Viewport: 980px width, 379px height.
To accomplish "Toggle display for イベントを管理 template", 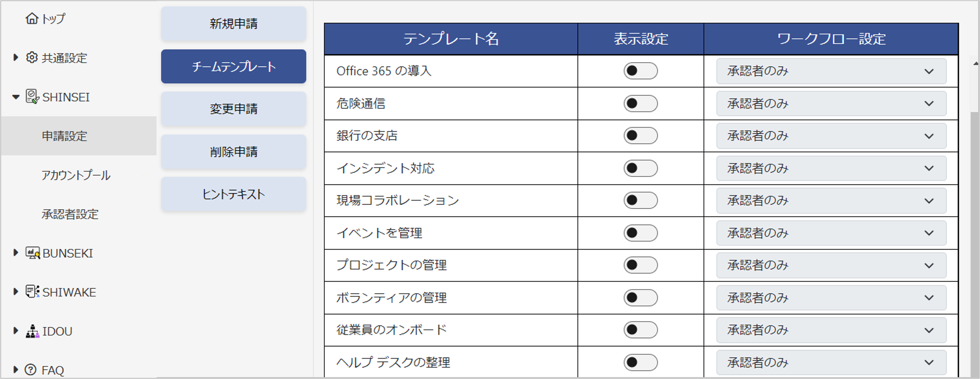I will click(x=640, y=233).
